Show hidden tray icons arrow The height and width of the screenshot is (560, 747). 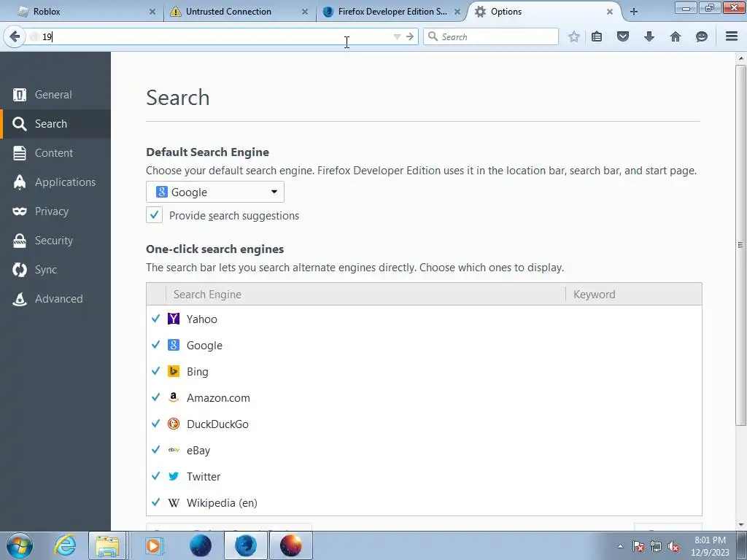[620, 546]
